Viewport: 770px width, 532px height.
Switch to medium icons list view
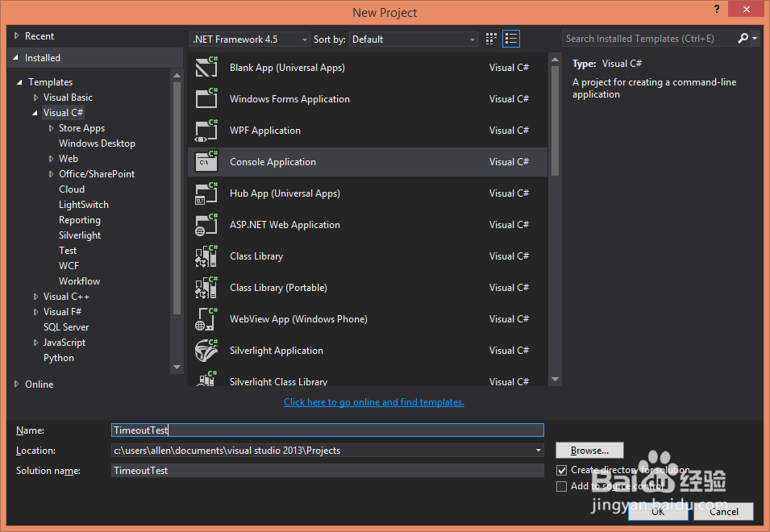point(511,39)
